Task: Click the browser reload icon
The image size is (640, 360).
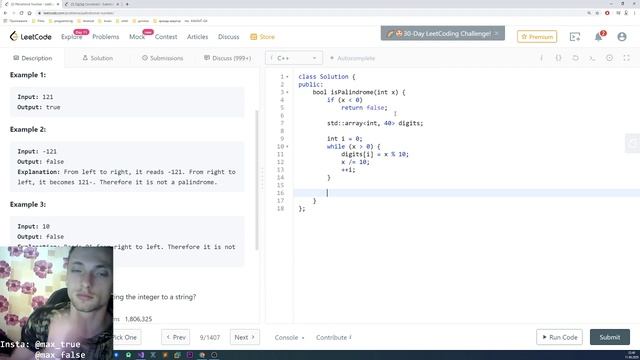Action: (22, 13)
